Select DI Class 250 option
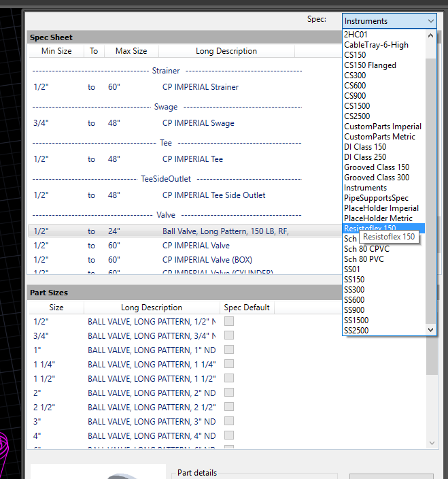 tap(384, 157)
